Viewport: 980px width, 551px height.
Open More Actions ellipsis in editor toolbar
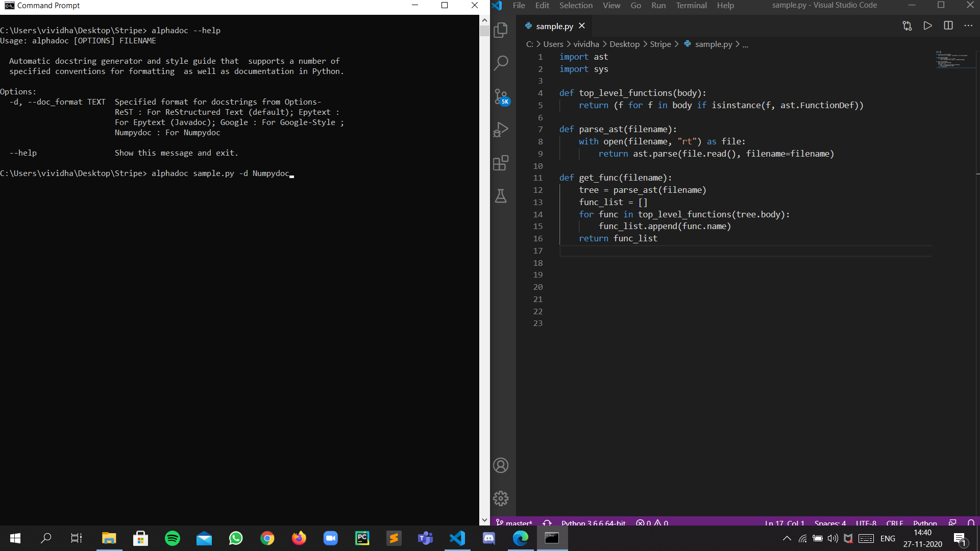968,26
